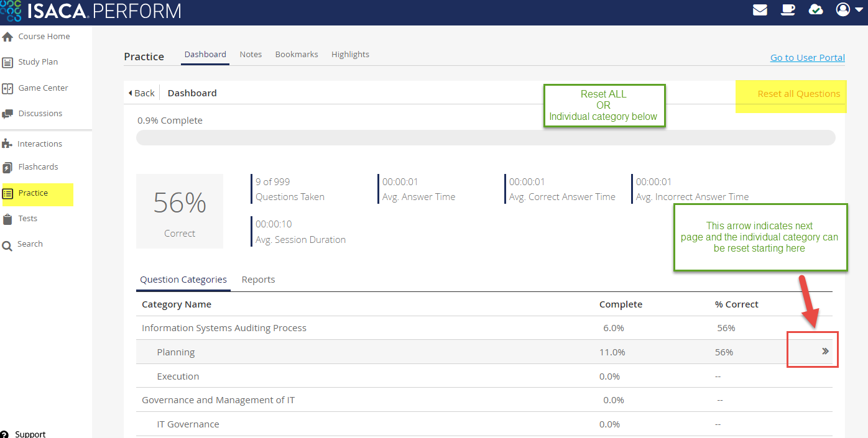Open Flashcards in the sidebar
Screen dimensions: 868x438
click(38, 167)
